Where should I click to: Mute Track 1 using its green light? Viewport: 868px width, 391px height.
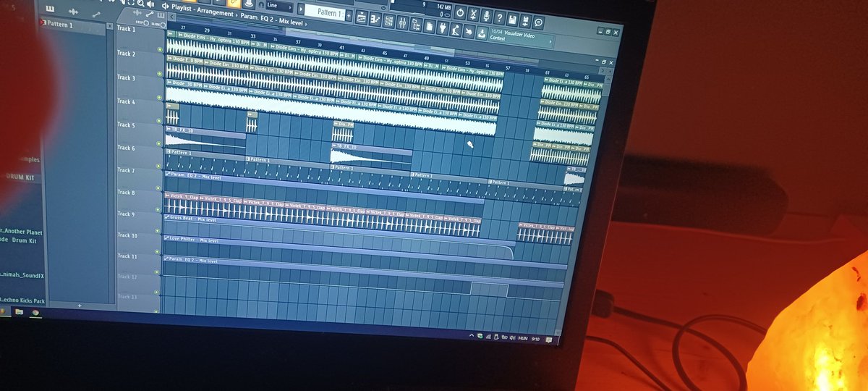[x=159, y=49]
